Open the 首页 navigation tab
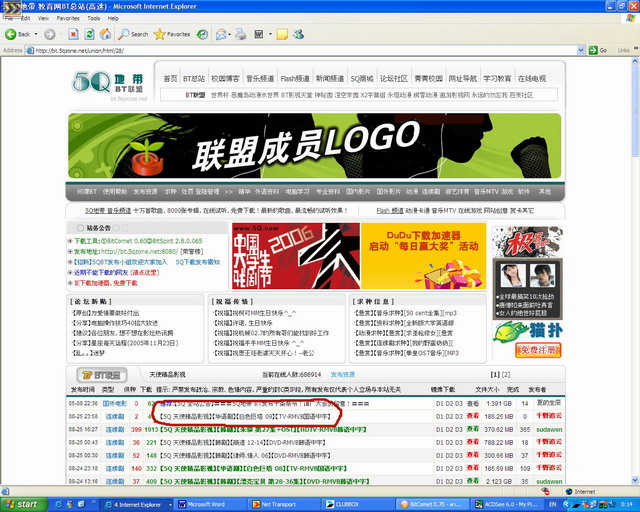Viewport: 640px width, 512px height. coord(170,78)
